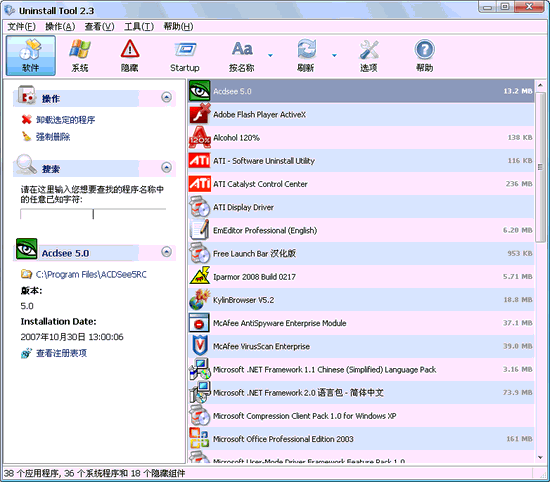Open the 查看(V) menu

point(99,26)
